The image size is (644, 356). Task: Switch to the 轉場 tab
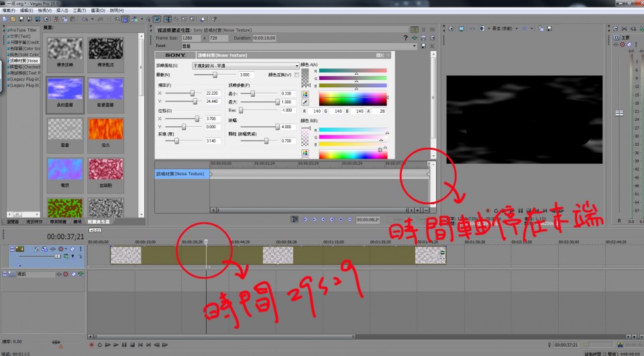click(78, 221)
